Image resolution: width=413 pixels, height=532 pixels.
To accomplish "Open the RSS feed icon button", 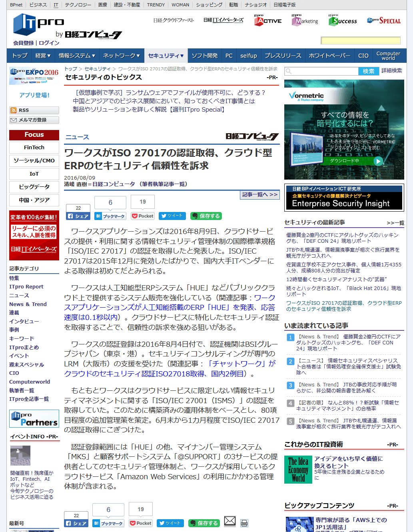I will 34,110.
